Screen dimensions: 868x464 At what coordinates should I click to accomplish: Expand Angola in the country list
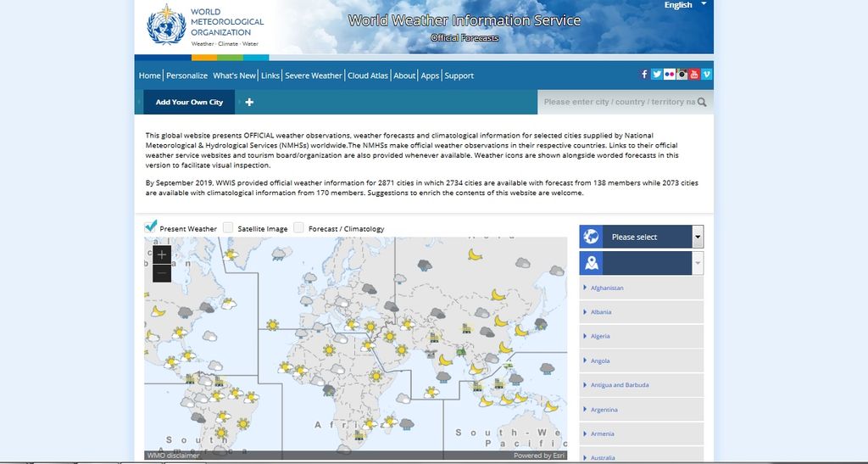tap(642, 361)
